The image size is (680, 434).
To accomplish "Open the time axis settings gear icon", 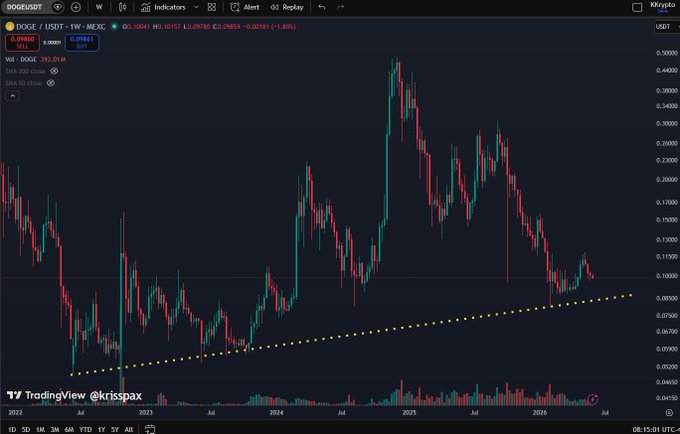I will [x=669, y=413].
